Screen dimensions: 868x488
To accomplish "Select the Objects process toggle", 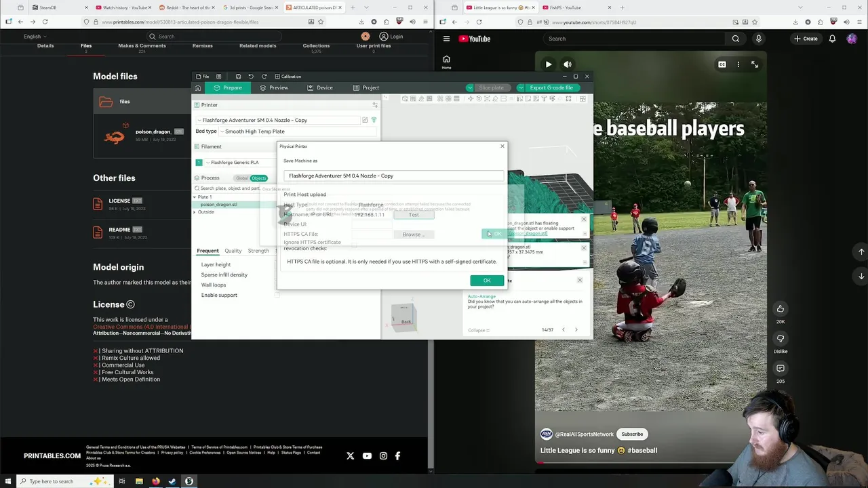I will pyautogui.click(x=258, y=178).
